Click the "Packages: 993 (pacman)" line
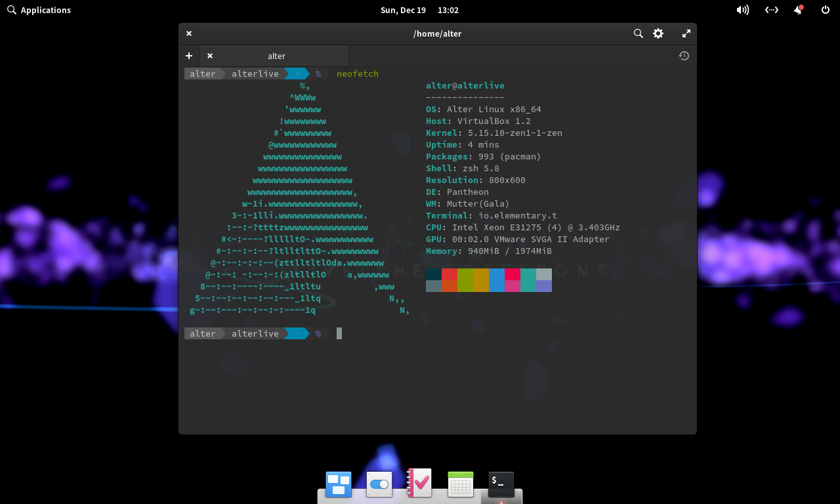The image size is (840, 504). pos(484,156)
